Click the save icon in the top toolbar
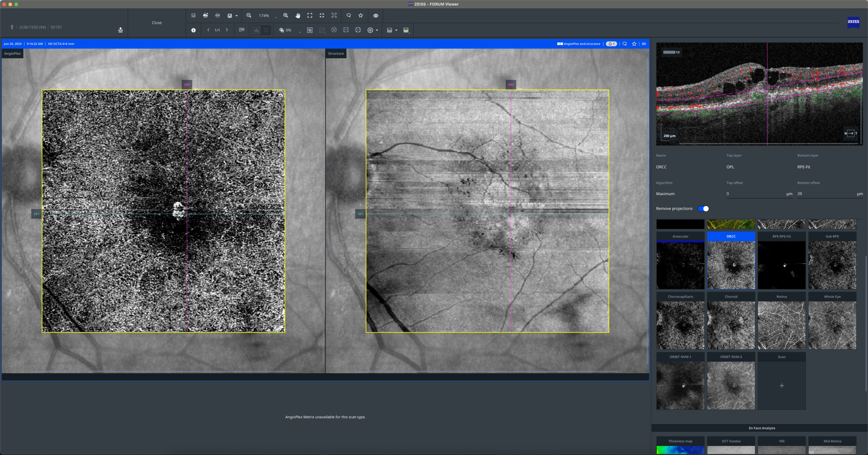The image size is (868, 455). [193, 16]
